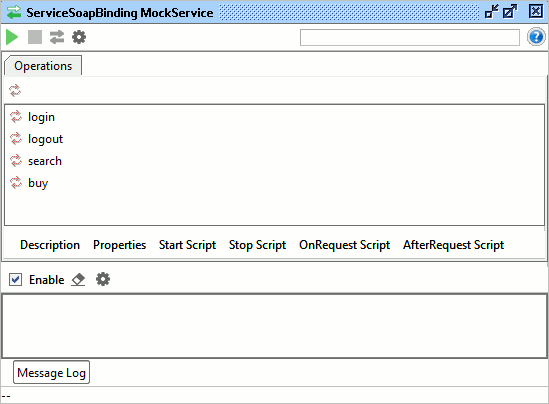Click inside the message log area
Image resolution: width=549 pixels, height=404 pixels.
pos(274,326)
